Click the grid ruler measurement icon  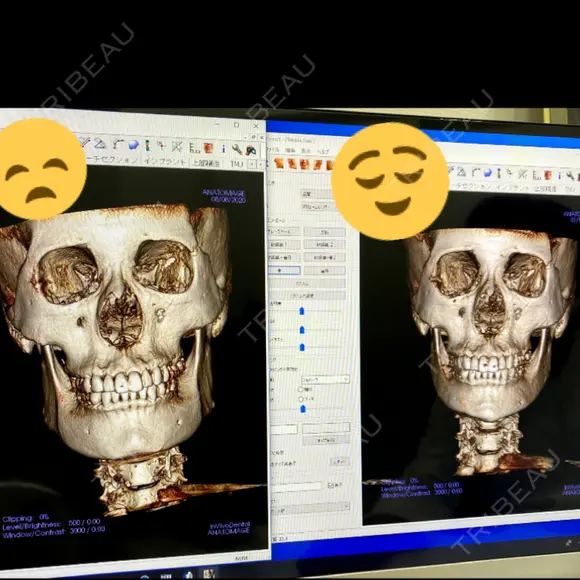194,148
